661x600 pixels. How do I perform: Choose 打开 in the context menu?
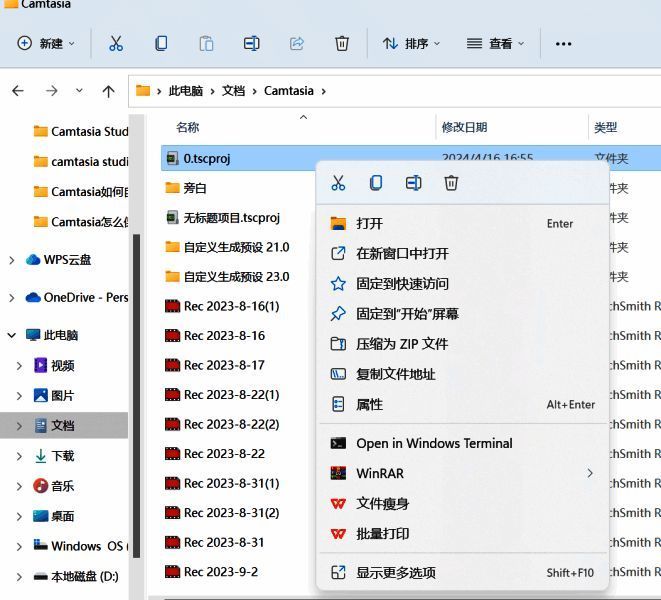[x=462, y=223]
